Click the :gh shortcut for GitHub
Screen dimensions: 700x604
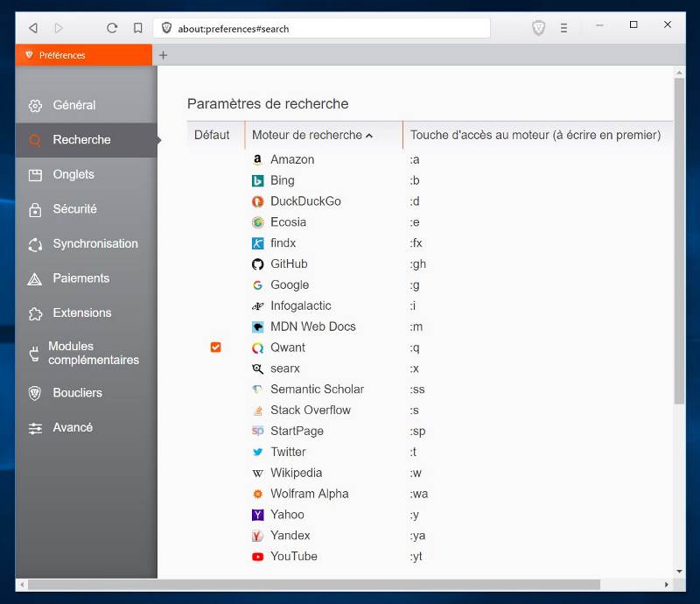tap(418, 264)
